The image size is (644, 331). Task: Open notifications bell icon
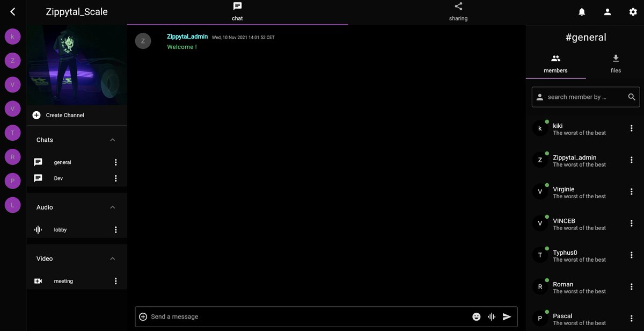coord(582,12)
